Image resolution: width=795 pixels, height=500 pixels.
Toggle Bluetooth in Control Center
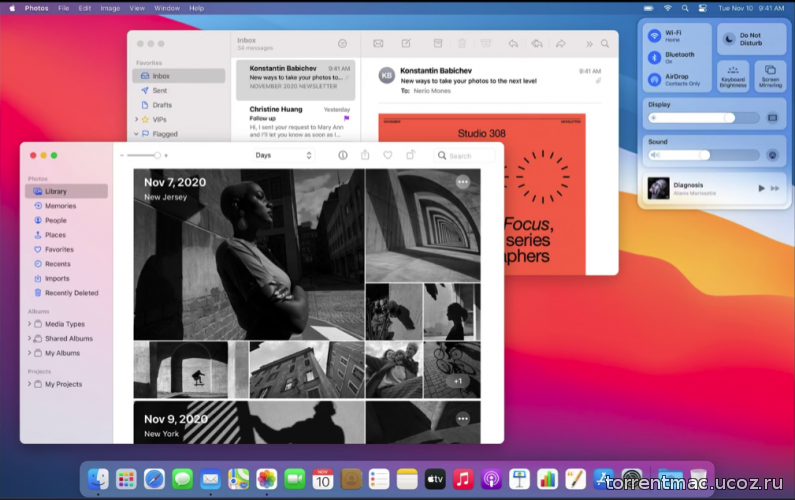(x=655, y=58)
